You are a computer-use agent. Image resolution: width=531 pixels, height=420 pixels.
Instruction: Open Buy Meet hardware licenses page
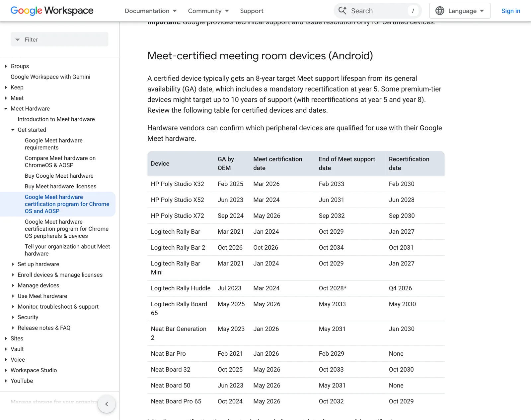point(60,187)
